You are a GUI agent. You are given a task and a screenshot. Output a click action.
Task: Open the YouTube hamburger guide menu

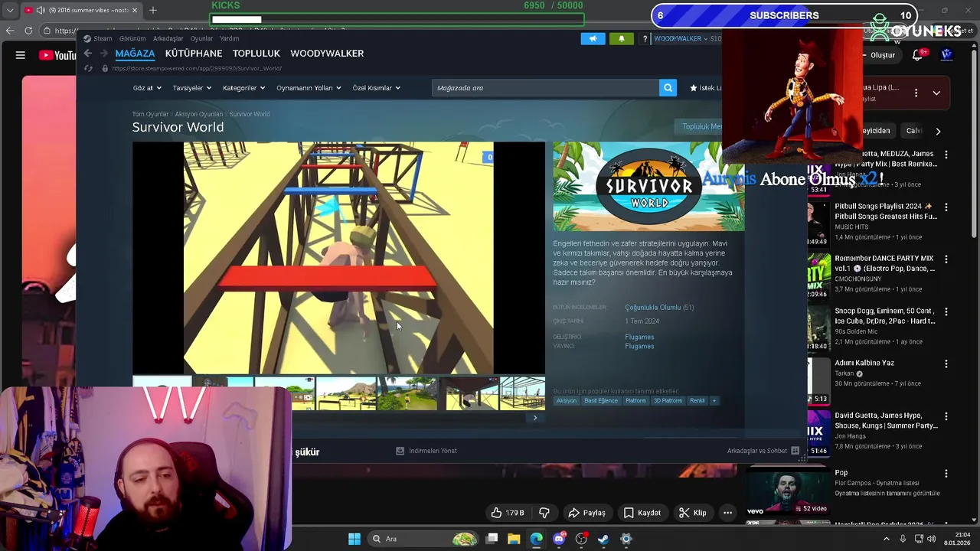pyautogui.click(x=21, y=55)
